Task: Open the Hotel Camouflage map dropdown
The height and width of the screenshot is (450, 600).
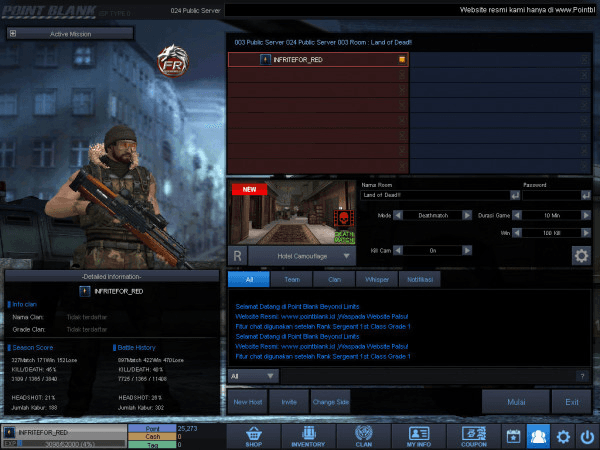Action: (302, 256)
